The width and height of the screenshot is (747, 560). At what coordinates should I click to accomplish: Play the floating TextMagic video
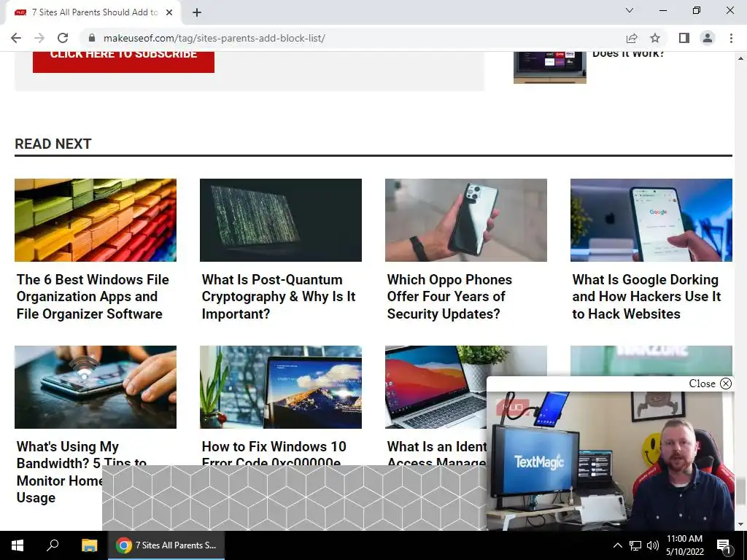pos(611,461)
